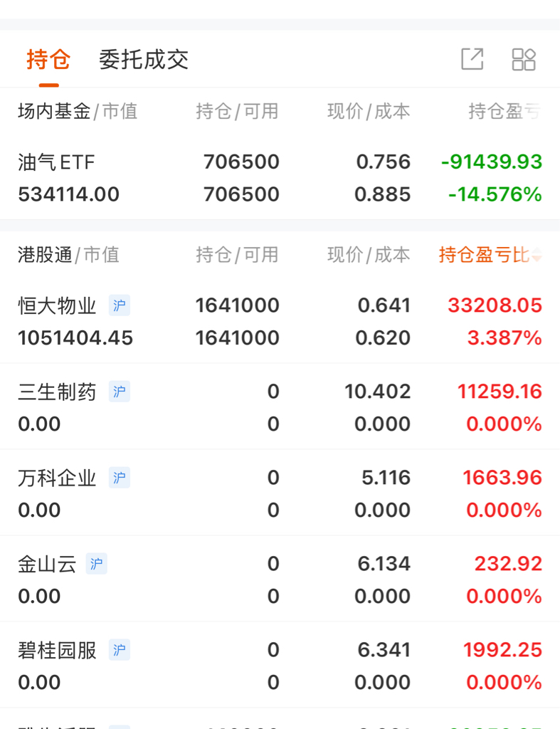This screenshot has height=729, width=560.
Task: Click 恒大物业 profit percent 3.387%
Action: click(x=504, y=338)
